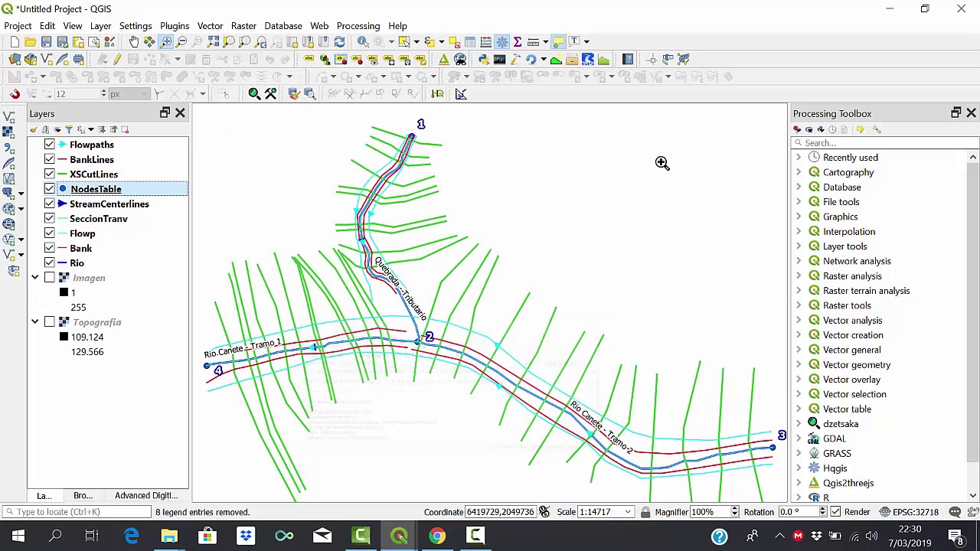Create a new project with the blank page icon
The height and width of the screenshot is (551, 980).
click(15, 41)
